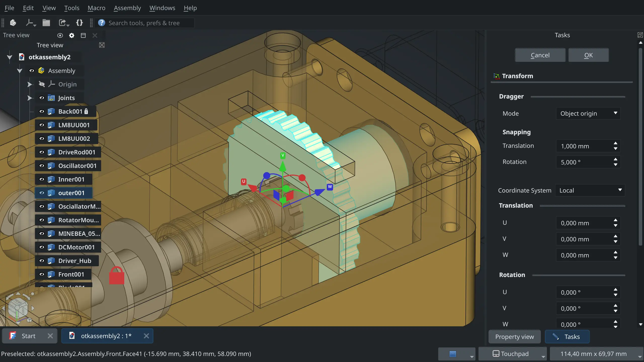Open the Macro menu
Screen dimensions: 644x362
(x=96, y=8)
